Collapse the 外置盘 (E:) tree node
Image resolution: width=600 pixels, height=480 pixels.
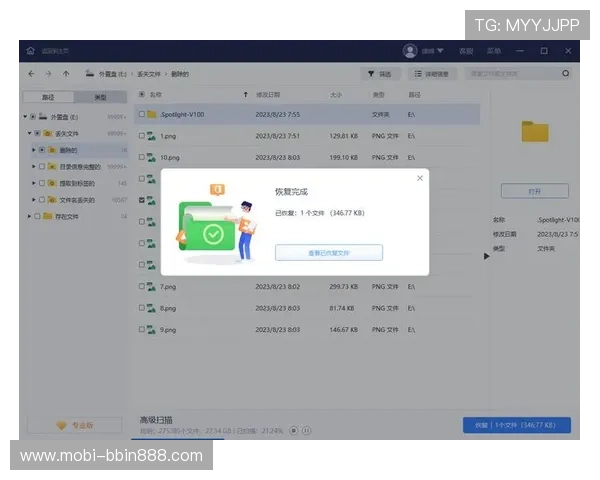pyautogui.click(x=25, y=116)
